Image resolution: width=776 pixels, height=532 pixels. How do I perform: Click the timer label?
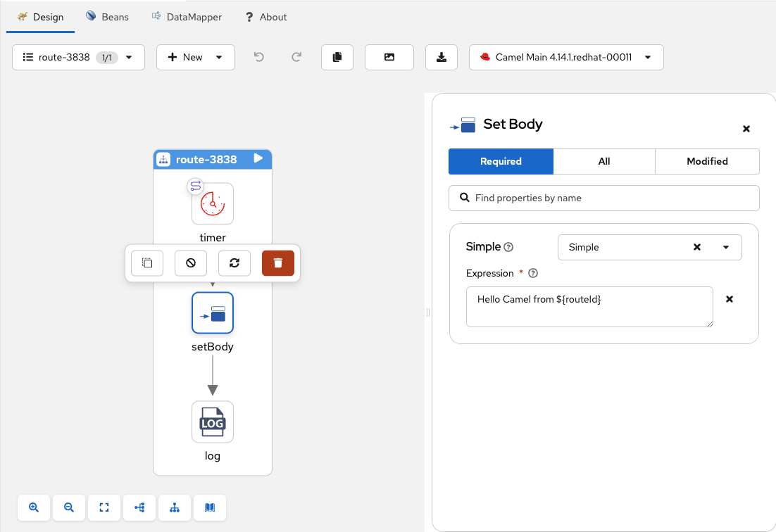(213, 238)
